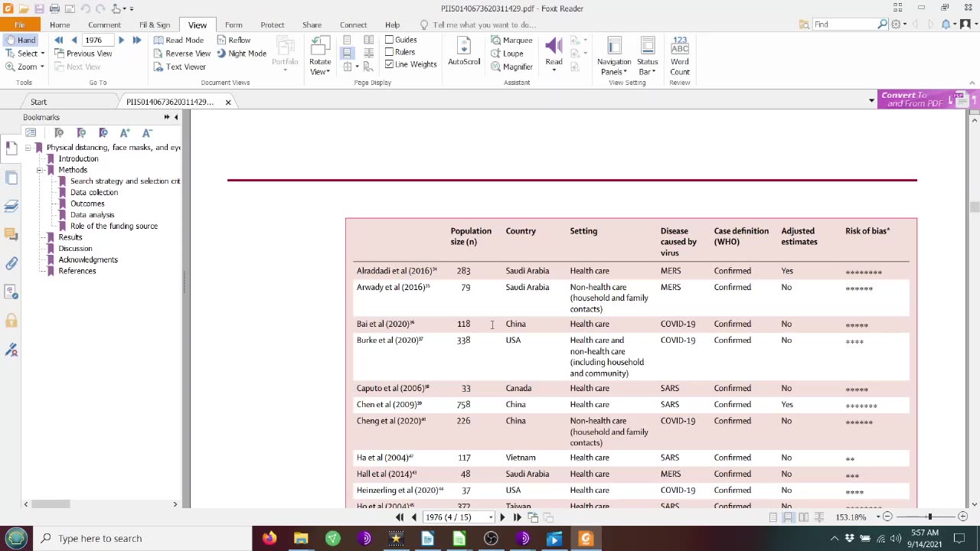Open the Comments panel icon
This screenshot has width=980, height=551.
11,234
